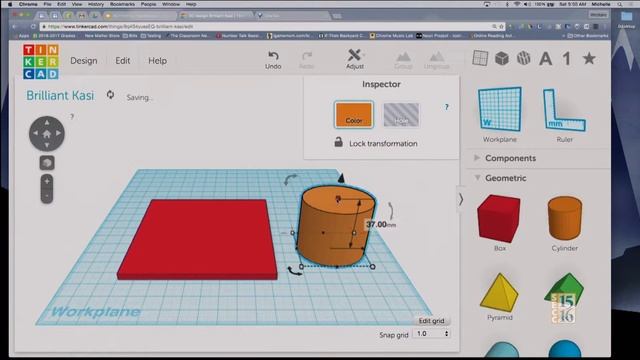Select the striped hole cube icon in toolbar
Viewport: 640px width, 360px height.
[x=523, y=58]
